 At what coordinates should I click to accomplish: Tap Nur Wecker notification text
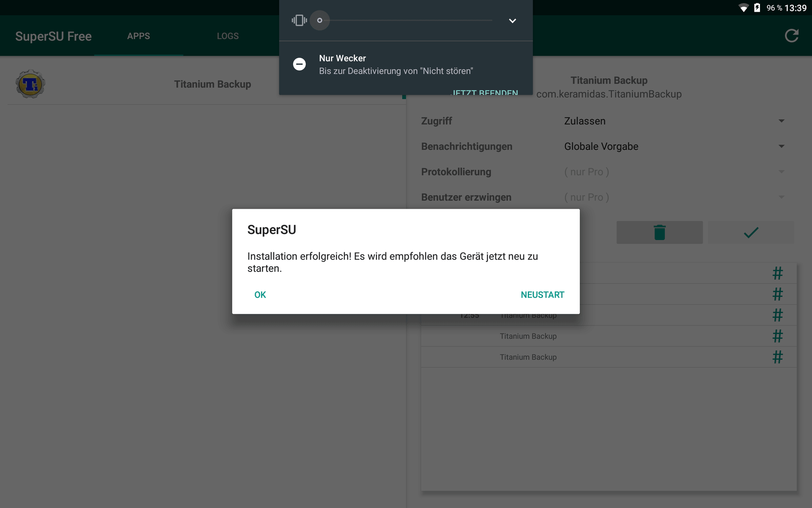[x=343, y=58]
